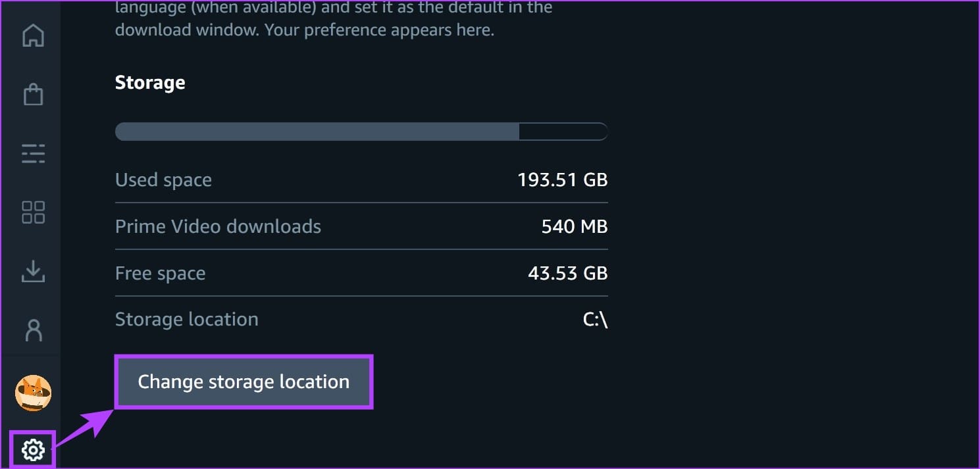Browse Categories using the grid icon

(x=32, y=212)
